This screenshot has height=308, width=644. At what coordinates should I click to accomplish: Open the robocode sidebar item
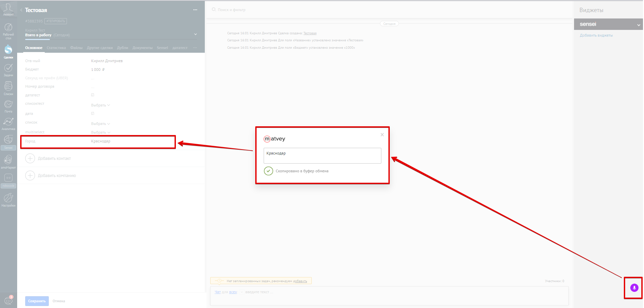[x=8, y=180]
